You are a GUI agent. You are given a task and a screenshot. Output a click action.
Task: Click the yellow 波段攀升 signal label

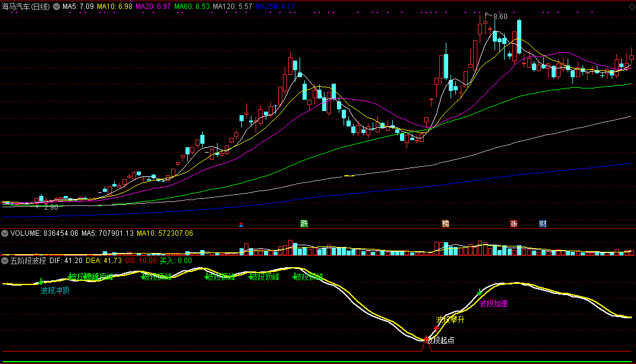(450, 319)
